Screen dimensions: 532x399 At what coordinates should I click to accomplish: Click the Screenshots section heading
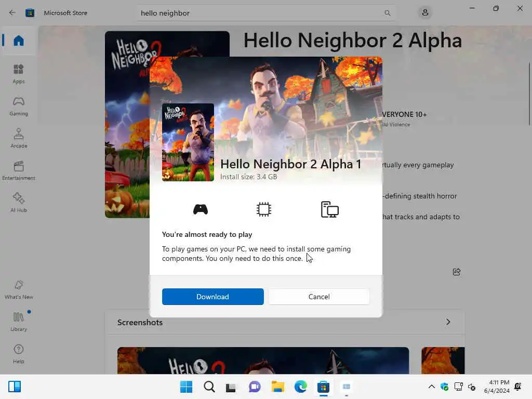pyautogui.click(x=140, y=322)
